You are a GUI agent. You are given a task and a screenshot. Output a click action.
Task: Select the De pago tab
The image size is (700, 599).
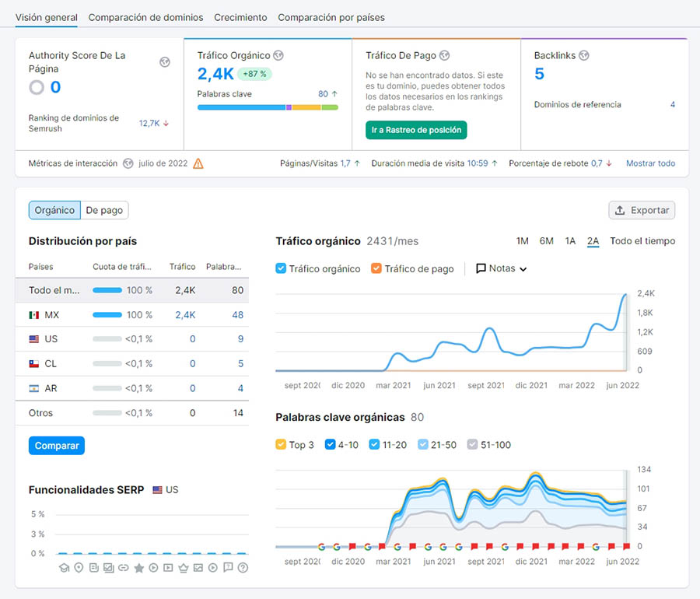(x=104, y=210)
